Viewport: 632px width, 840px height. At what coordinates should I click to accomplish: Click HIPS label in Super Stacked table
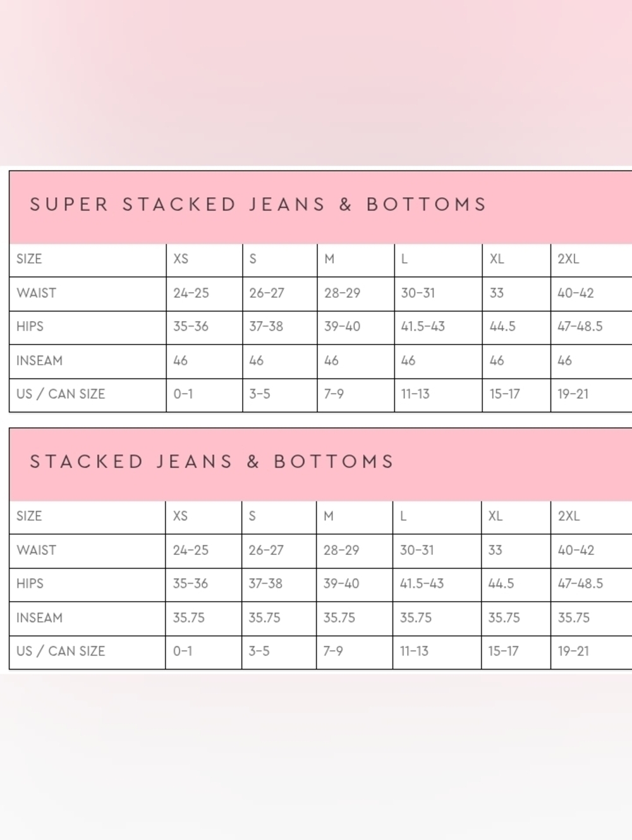(x=30, y=327)
